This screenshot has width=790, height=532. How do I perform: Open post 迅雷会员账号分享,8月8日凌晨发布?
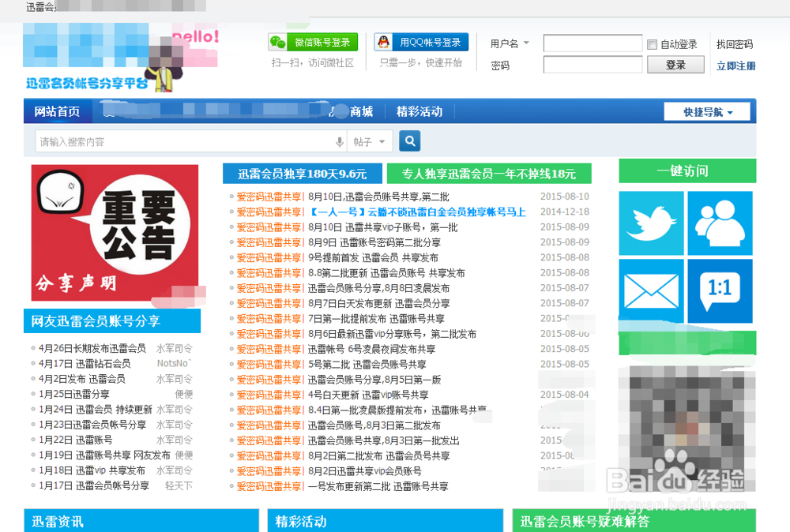(378, 288)
